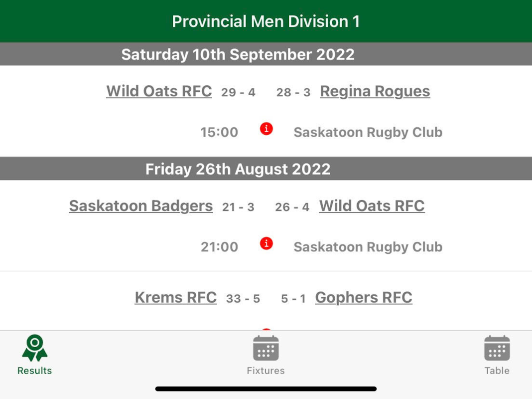Open Gophers RFC team link
Viewport: 532px width, 399px height.
364,297
